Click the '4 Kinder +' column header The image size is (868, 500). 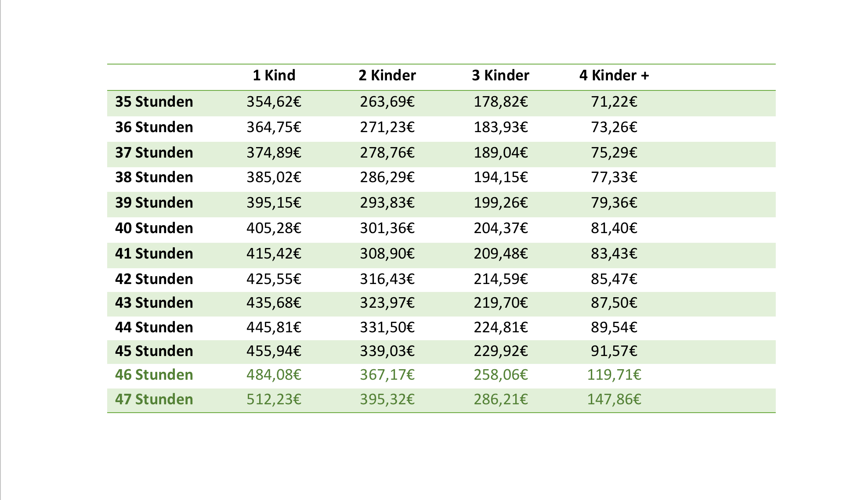point(614,76)
